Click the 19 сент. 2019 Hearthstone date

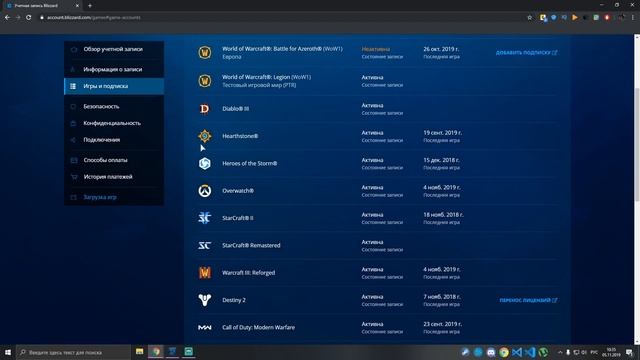442,133
